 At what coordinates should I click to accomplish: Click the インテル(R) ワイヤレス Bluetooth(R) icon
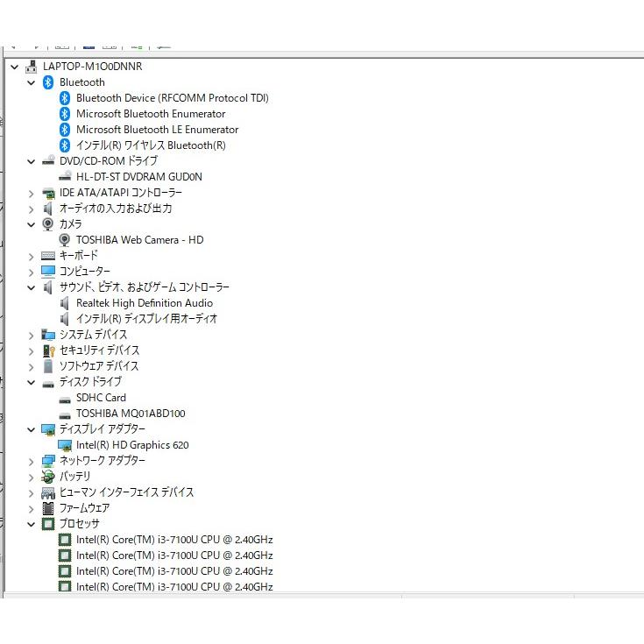[x=65, y=145]
